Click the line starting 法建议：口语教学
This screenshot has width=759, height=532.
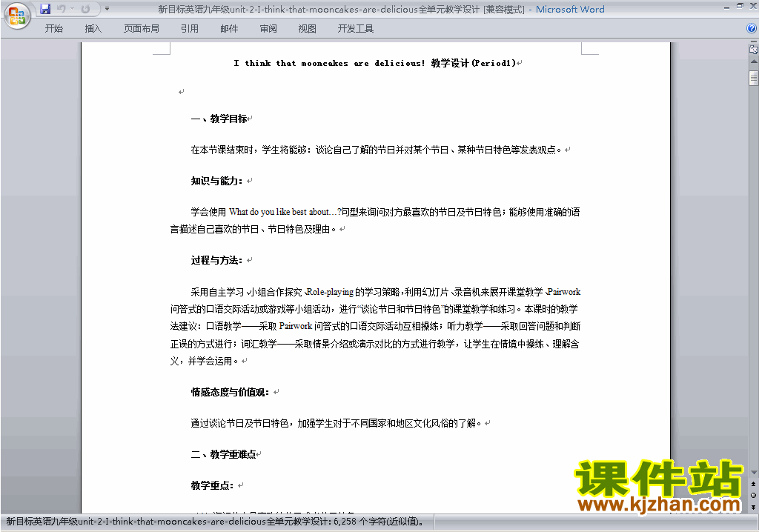pos(375,326)
